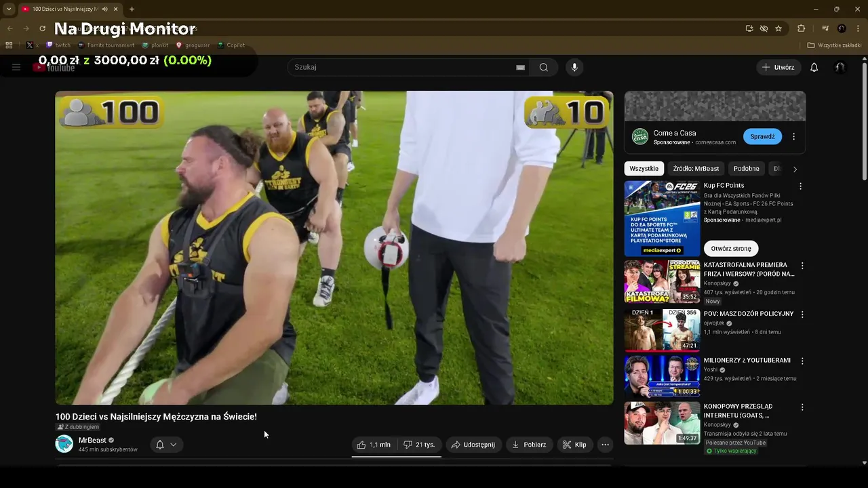Mute the tab audio speaker icon

point(104,9)
